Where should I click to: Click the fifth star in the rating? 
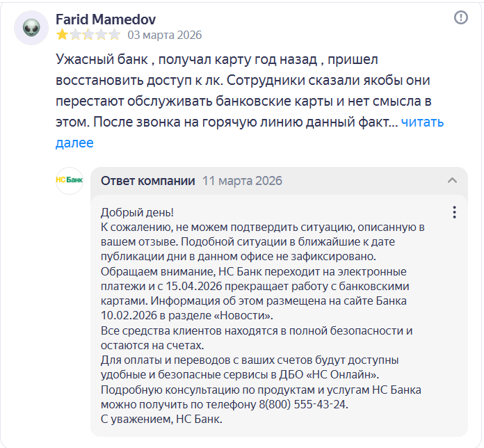[115, 34]
